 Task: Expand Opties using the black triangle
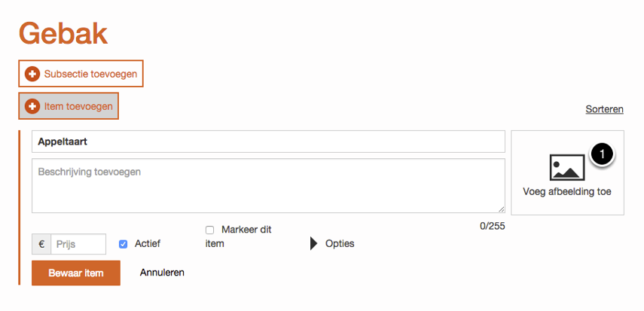(314, 244)
